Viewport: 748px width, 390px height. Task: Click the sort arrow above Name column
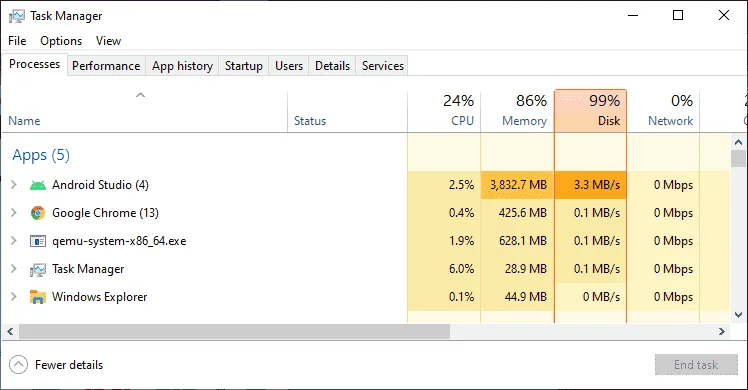tap(140, 95)
